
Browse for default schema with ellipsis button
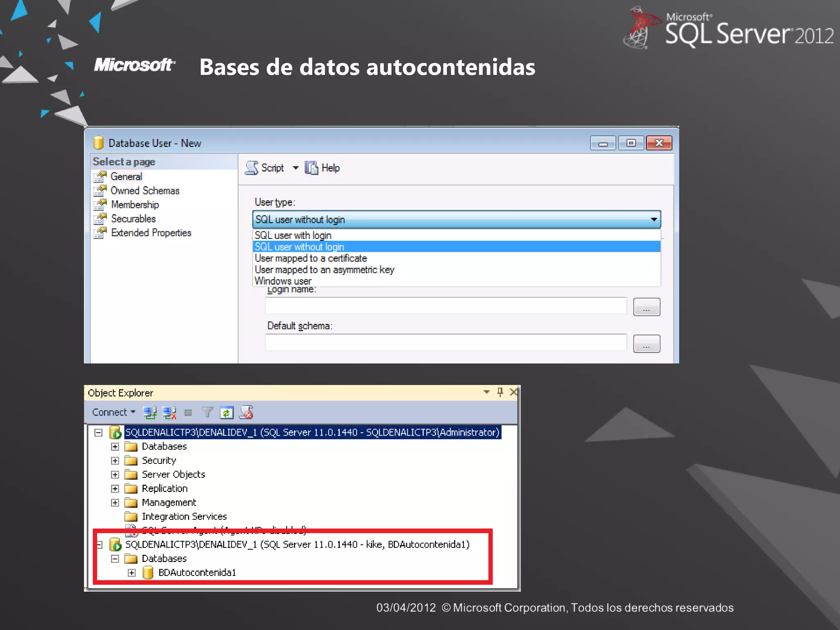(646, 344)
